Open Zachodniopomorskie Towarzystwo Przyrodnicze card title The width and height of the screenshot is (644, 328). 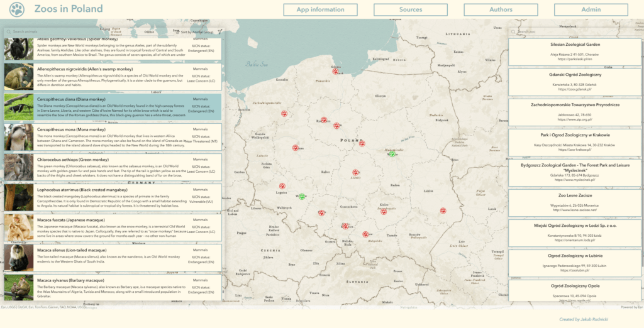[575, 105]
